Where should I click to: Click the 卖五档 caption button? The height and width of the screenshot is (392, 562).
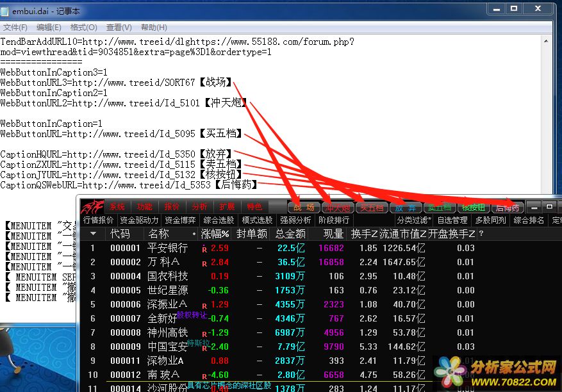(x=440, y=208)
